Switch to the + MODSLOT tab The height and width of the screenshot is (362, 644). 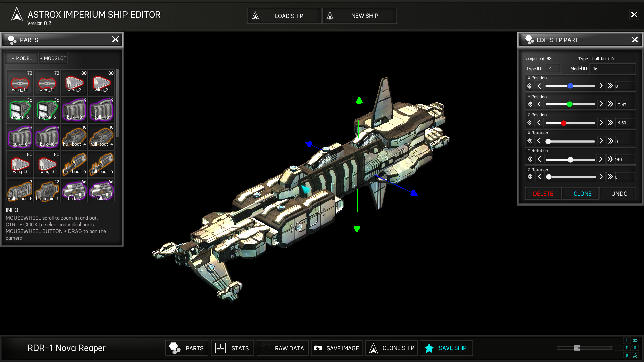[53, 58]
